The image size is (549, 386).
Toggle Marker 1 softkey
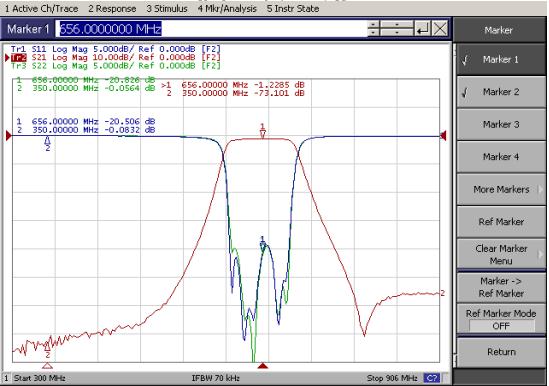(501, 60)
